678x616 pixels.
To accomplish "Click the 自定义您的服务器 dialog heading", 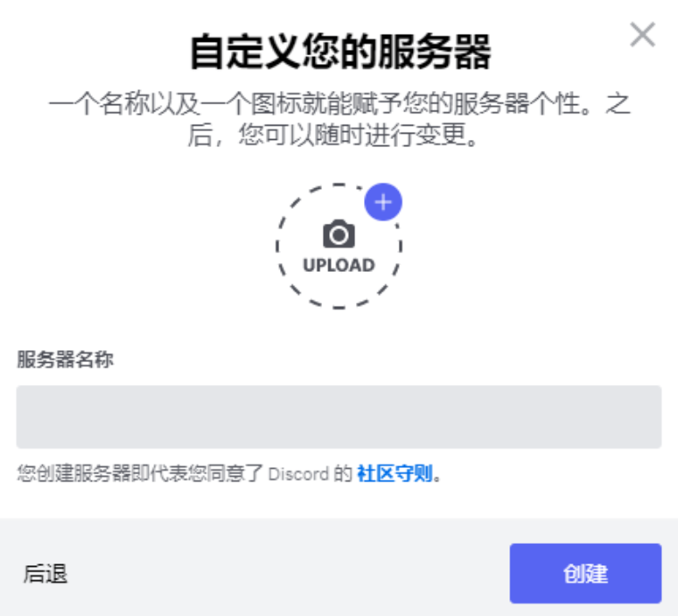I will click(341, 52).
